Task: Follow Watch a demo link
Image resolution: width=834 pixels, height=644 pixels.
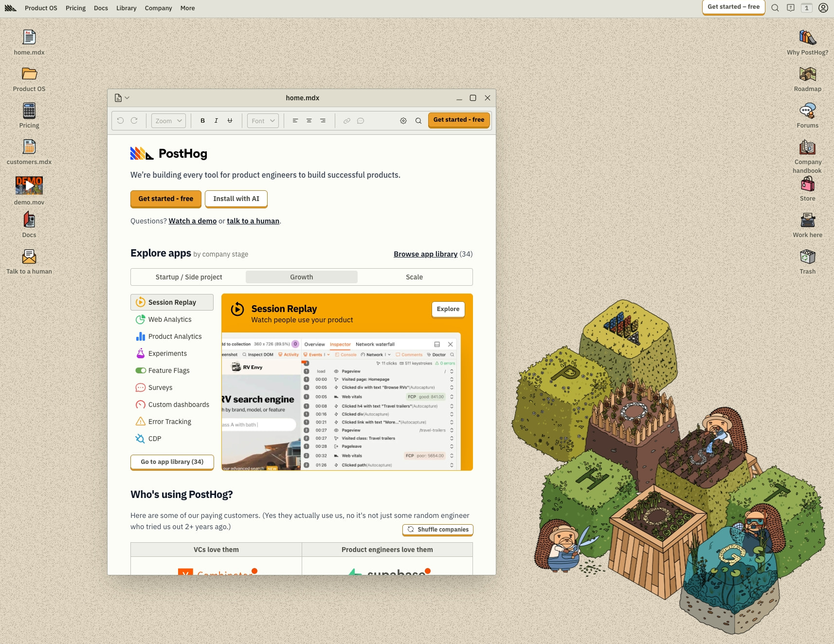Action: (x=193, y=221)
